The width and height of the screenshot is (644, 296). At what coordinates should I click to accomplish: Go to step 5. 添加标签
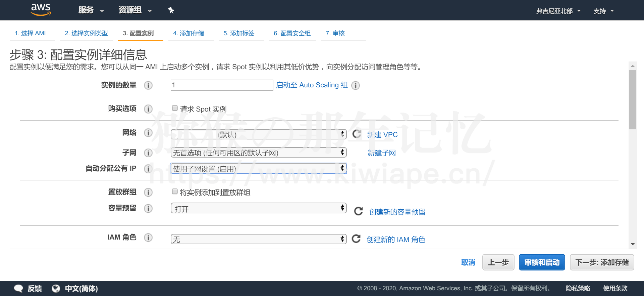click(239, 33)
